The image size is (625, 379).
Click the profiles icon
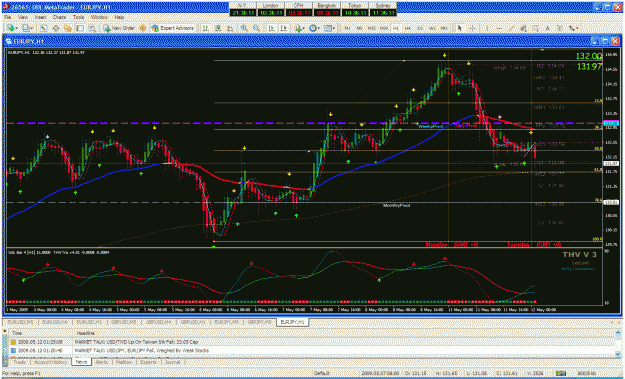tap(26, 28)
